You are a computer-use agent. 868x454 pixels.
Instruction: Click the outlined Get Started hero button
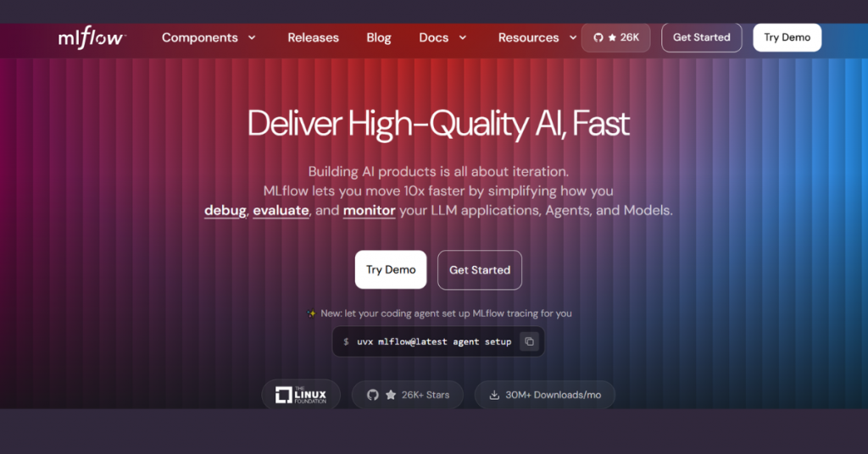click(x=480, y=270)
